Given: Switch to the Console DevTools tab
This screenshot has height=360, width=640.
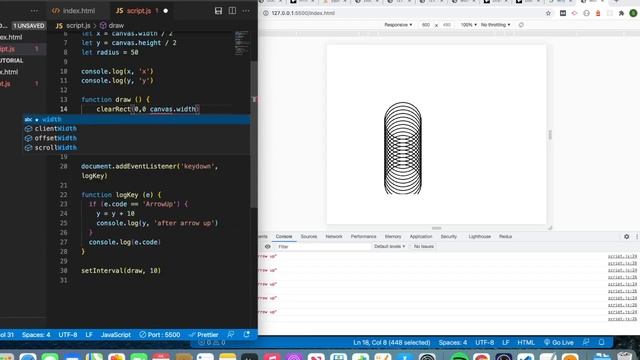Looking at the screenshot, I should pyautogui.click(x=284, y=236).
